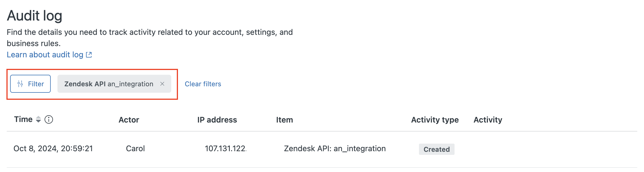The width and height of the screenshot is (644, 172).
Task: Click the Clear filters link
Action: (203, 84)
